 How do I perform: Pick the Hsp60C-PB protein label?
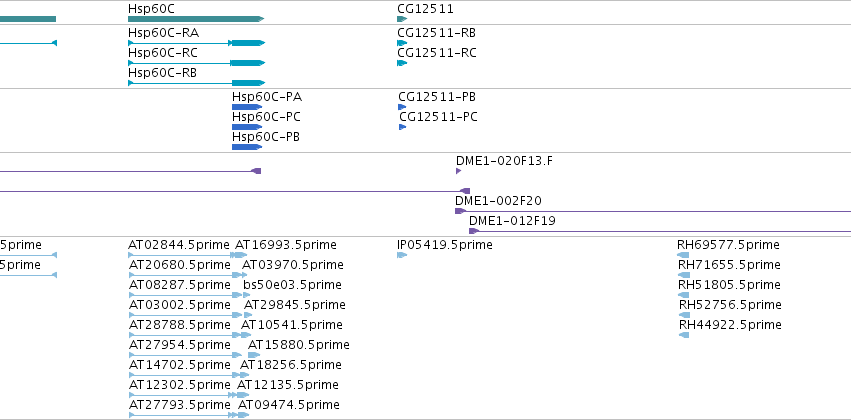click(x=266, y=137)
